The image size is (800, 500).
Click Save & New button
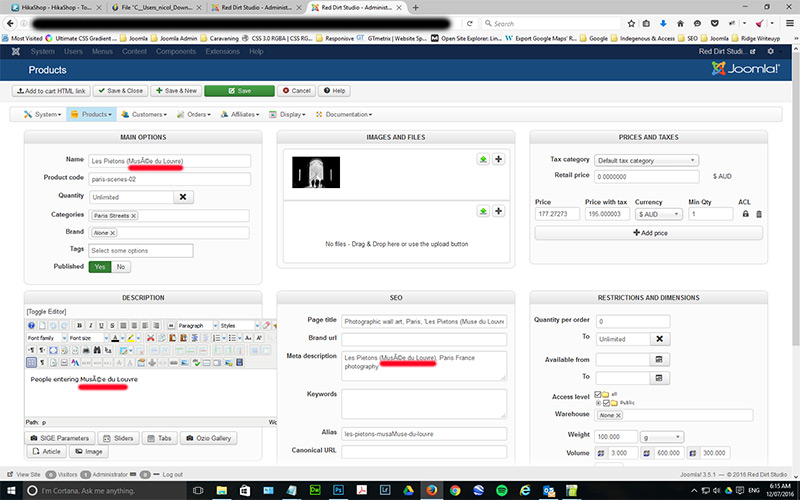point(176,91)
